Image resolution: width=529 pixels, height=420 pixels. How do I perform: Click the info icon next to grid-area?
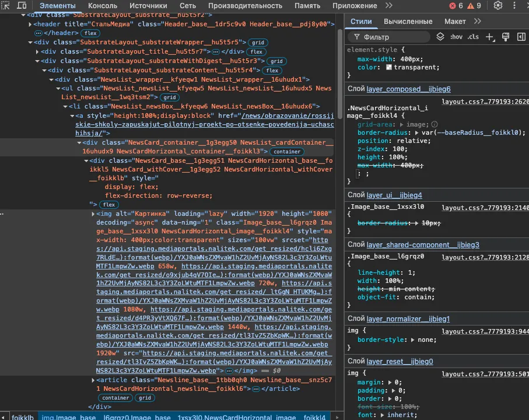[x=435, y=124]
